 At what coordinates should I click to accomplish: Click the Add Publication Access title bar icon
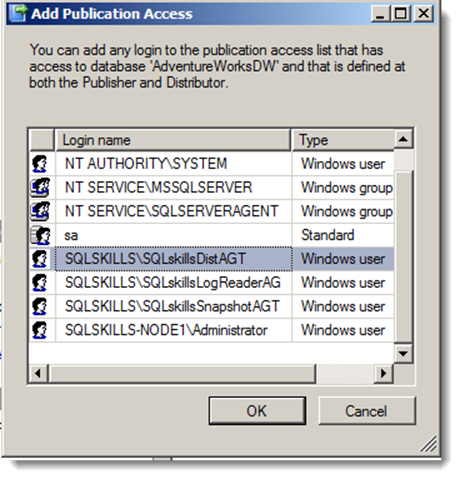17,13
